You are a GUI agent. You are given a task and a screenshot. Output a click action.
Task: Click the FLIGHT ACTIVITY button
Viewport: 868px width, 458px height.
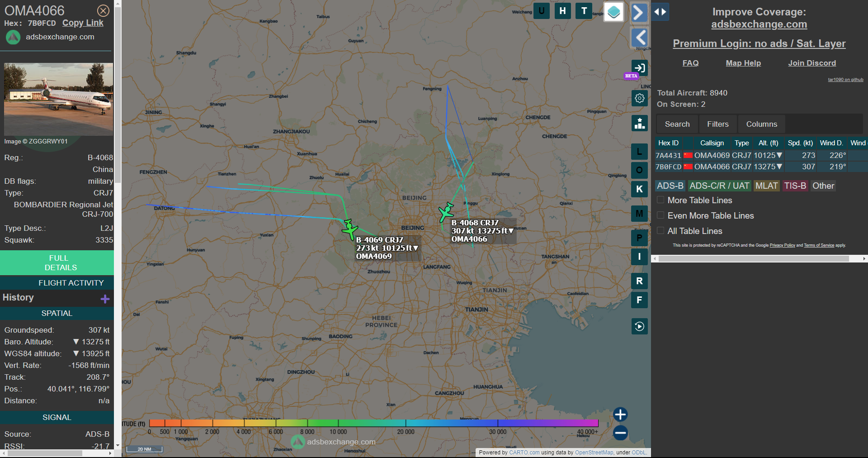tap(57, 283)
